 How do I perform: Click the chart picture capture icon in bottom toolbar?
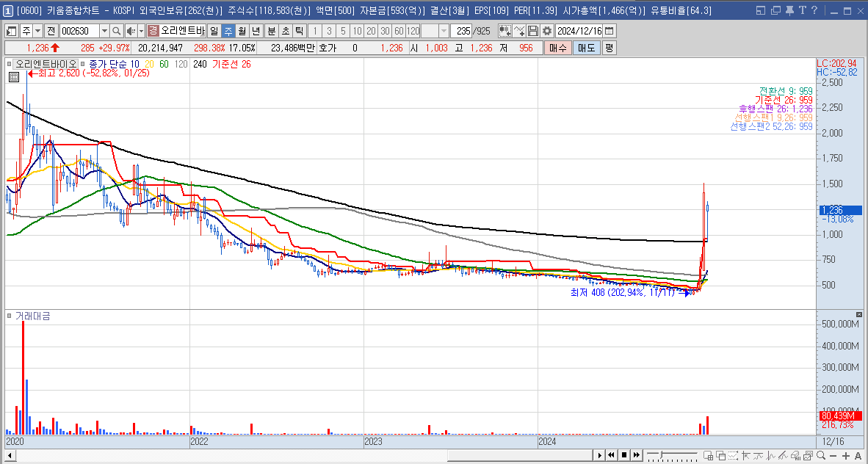click(809, 456)
